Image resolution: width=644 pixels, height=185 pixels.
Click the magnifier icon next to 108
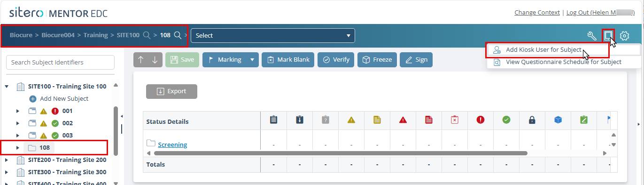[x=178, y=35]
